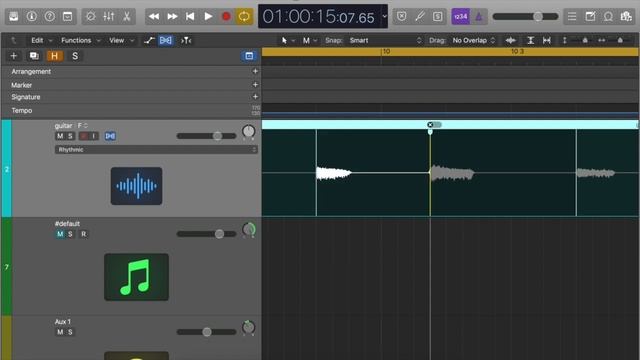Open the Rhythmic flex mode dropdown
Image resolution: width=640 pixels, height=360 pixels.
click(x=156, y=150)
